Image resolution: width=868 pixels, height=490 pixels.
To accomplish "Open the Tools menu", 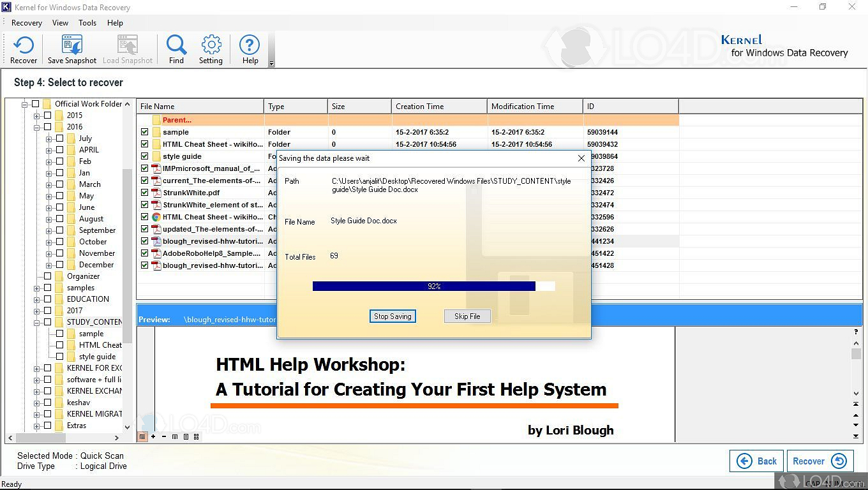I will pyautogui.click(x=87, y=23).
